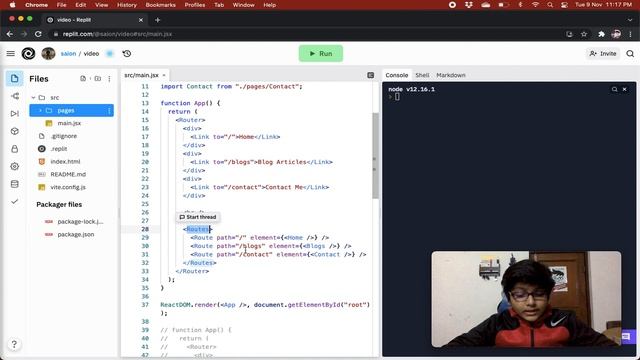
Task: Open the Version control sidebar icon
Action: coord(15,96)
